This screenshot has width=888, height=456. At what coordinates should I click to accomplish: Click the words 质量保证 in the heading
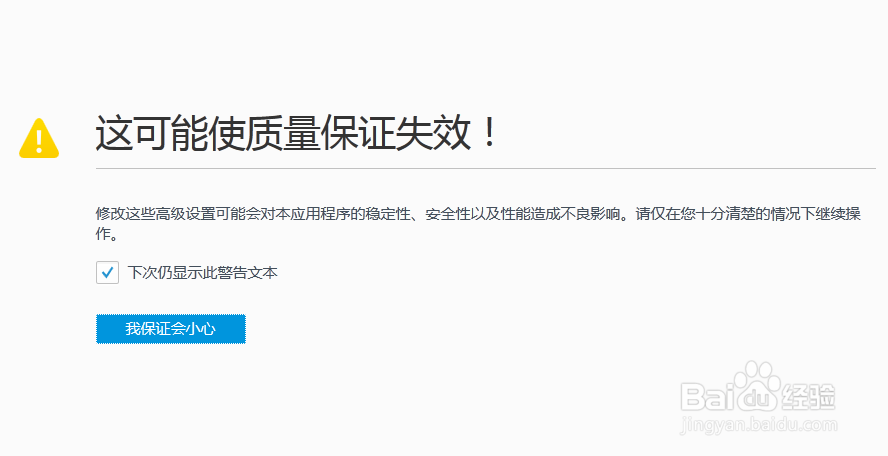point(321,133)
